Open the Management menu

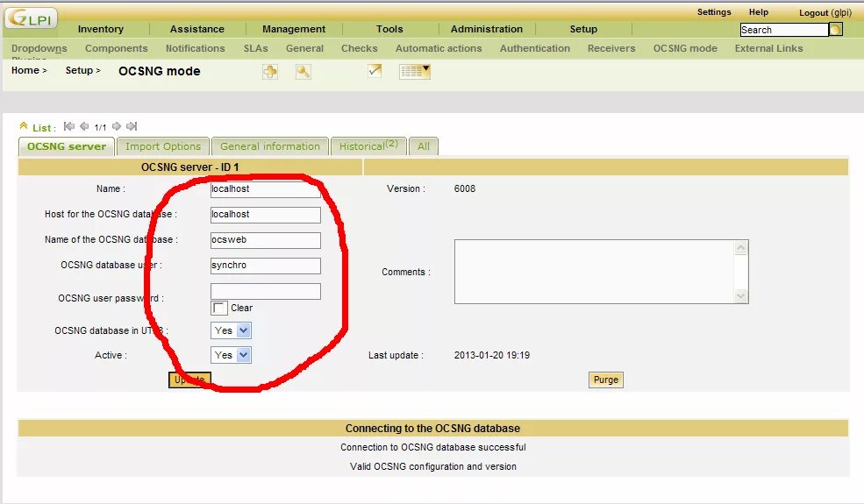pyautogui.click(x=294, y=29)
